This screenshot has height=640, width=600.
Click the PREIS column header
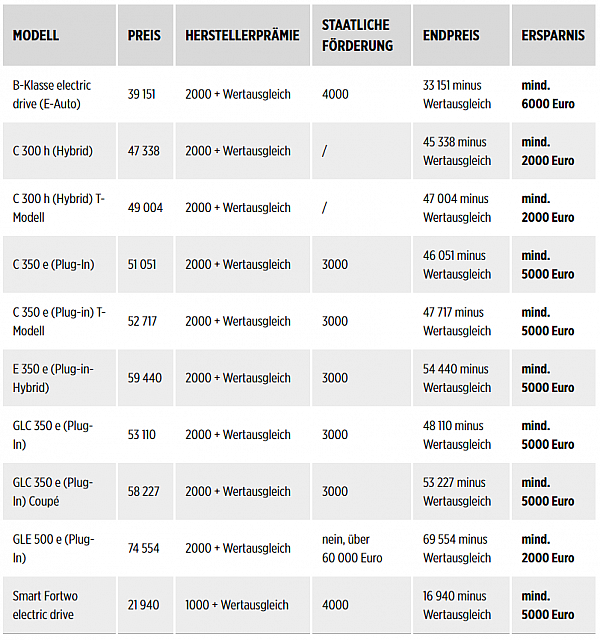click(x=144, y=35)
